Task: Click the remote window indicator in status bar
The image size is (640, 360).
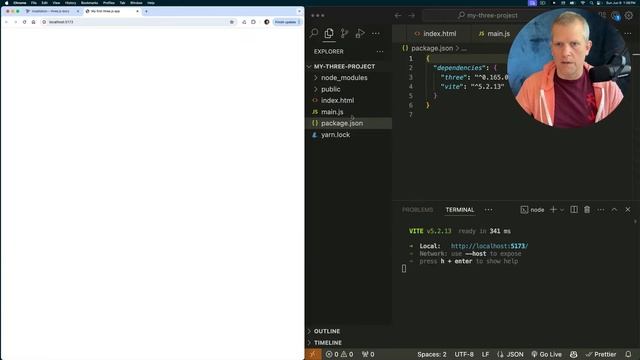Action: point(313,354)
